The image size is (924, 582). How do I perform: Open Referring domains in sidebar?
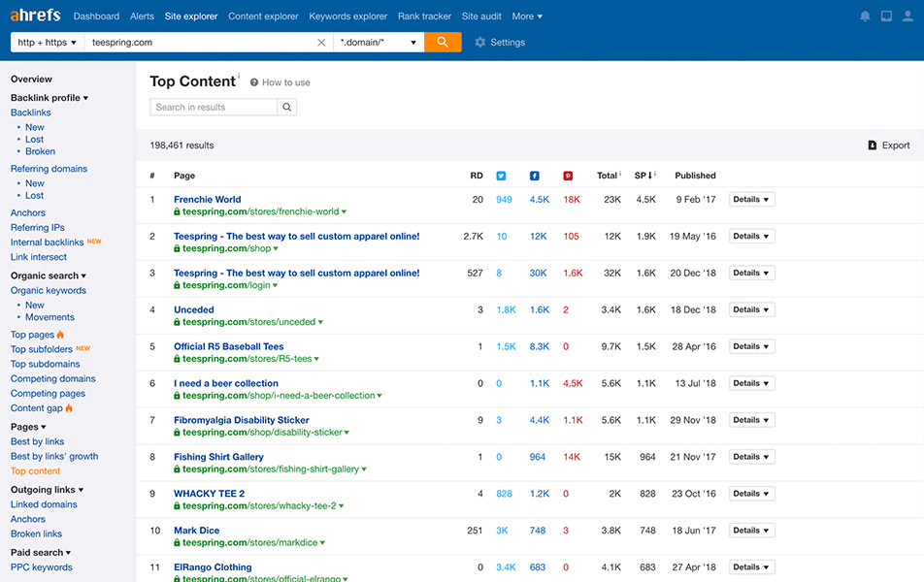49,169
